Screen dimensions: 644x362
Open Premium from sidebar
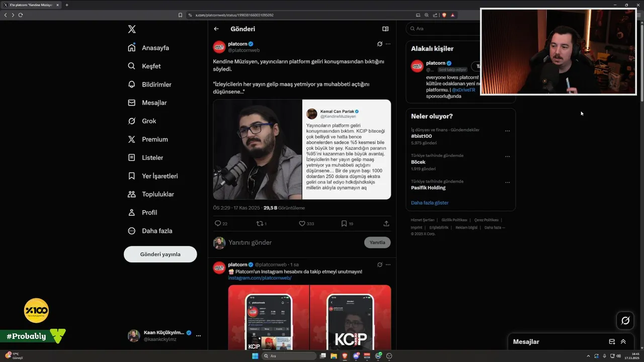(148, 139)
